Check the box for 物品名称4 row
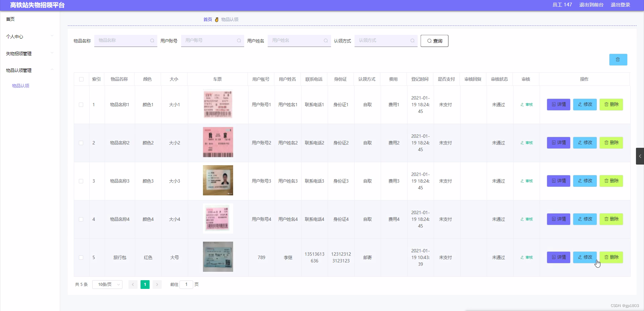The width and height of the screenshot is (644, 311). pyautogui.click(x=81, y=220)
